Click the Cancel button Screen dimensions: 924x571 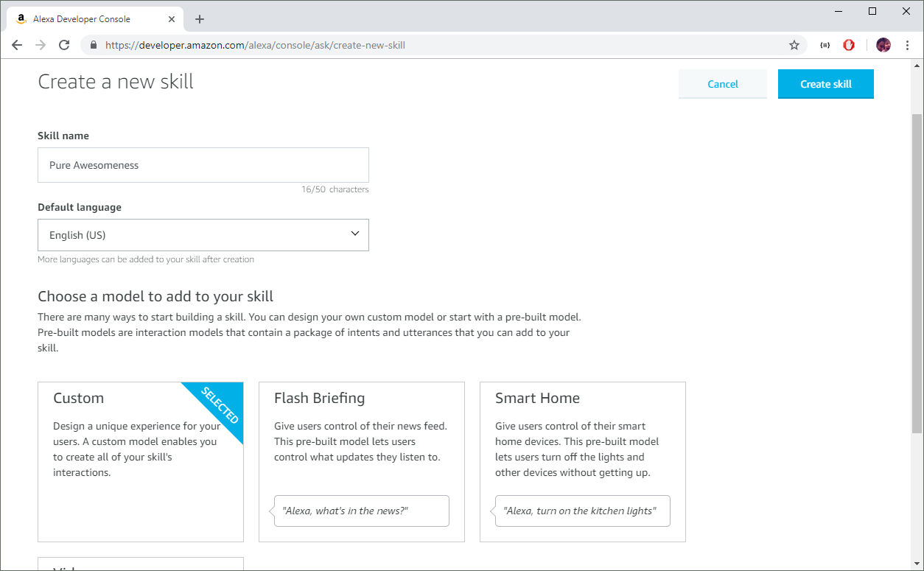click(x=723, y=84)
